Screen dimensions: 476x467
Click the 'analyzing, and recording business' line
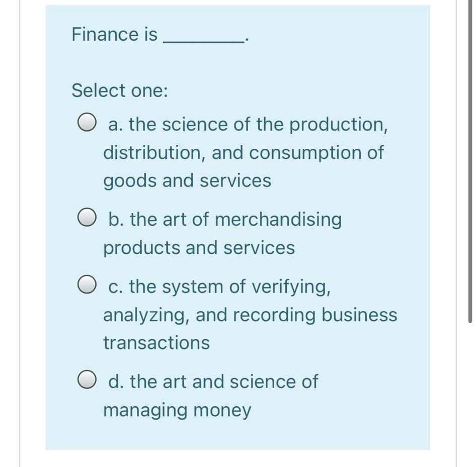pos(250,315)
